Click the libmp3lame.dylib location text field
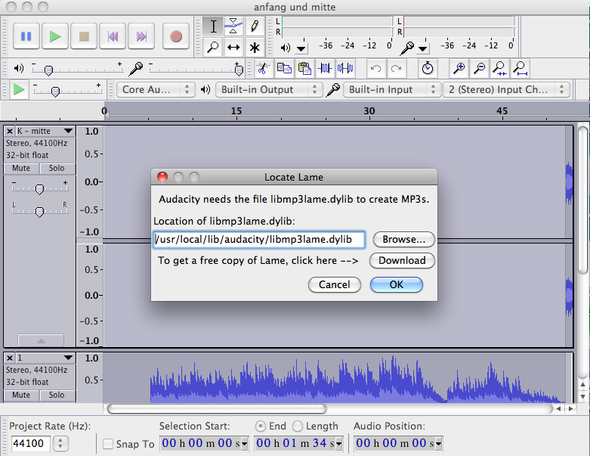The width and height of the screenshot is (590, 456). [x=259, y=239]
